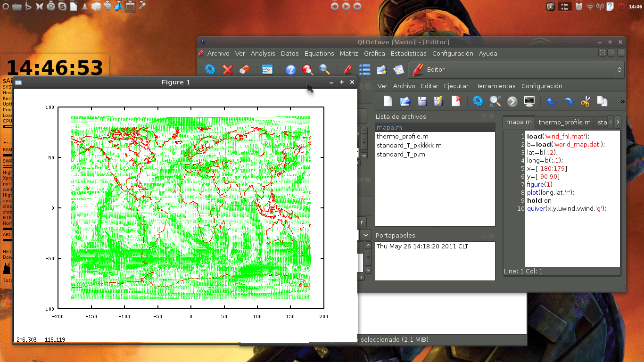The height and width of the screenshot is (362, 644).
Task: Undo with the blue left curved arrow
Action: click(x=552, y=101)
